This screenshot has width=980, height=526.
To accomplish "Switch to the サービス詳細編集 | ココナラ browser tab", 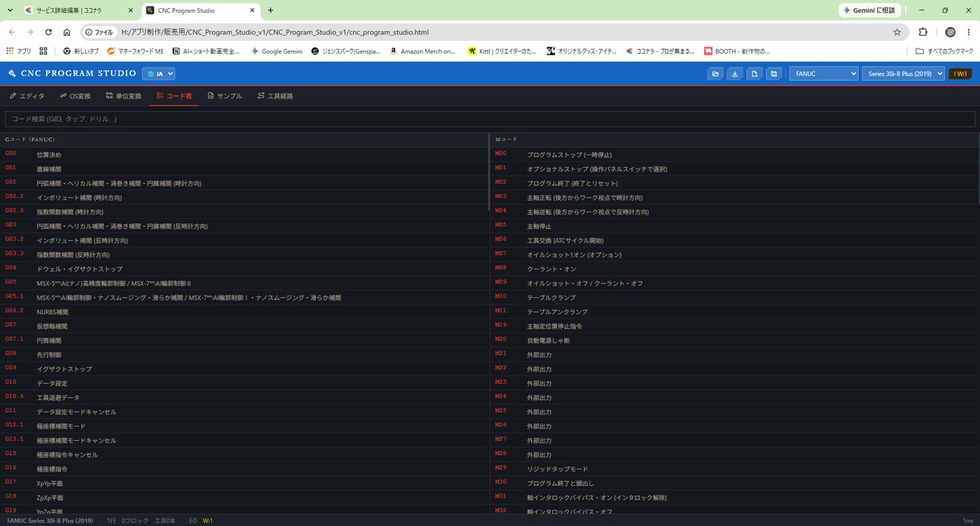I will tap(79, 10).
